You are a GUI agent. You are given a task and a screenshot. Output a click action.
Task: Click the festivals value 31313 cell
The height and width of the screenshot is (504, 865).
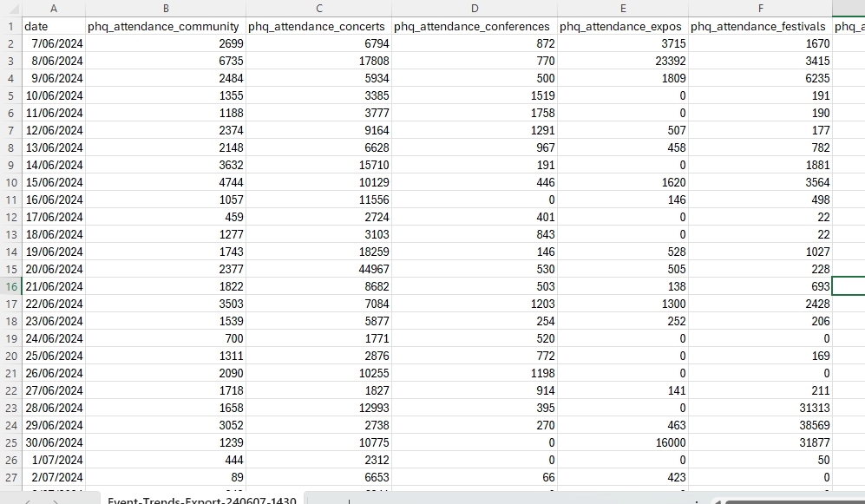[760, 408]
